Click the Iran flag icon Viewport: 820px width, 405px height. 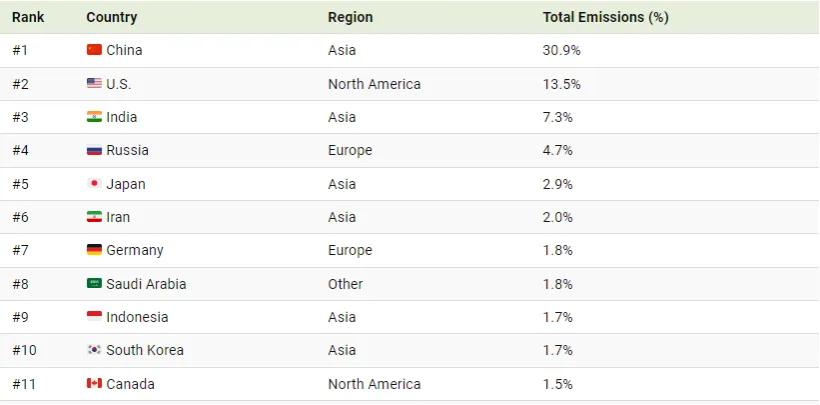(x=94, y=217)
